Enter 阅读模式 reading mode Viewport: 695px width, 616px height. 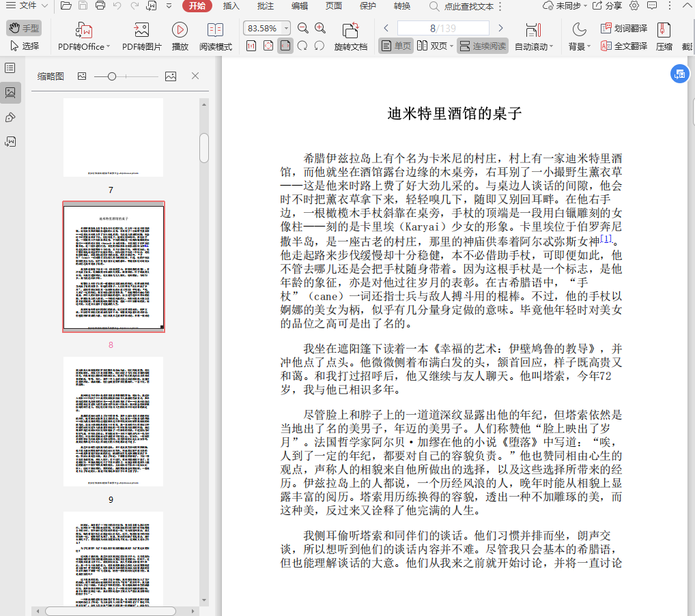(216, 36)
